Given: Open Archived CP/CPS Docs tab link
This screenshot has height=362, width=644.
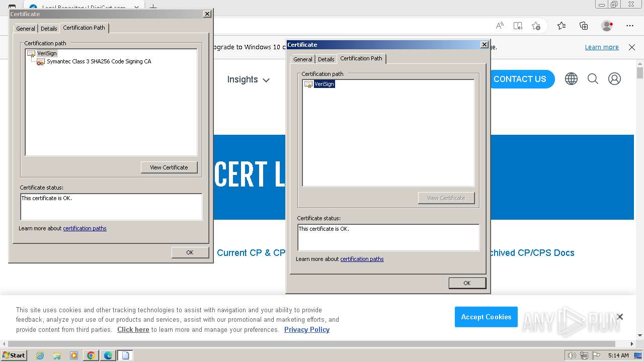Looking at the screenshot, I should click(532, 253).
